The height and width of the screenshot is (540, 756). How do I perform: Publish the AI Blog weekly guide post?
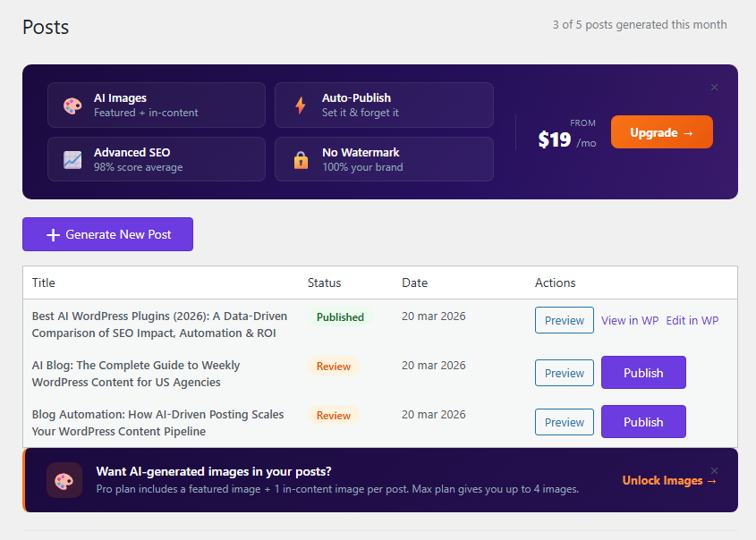[643, 371]
